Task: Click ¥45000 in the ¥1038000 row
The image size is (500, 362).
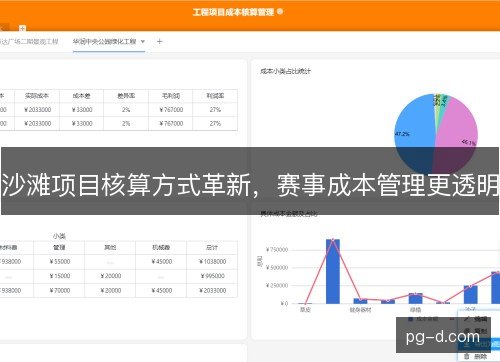Action: 162,262
